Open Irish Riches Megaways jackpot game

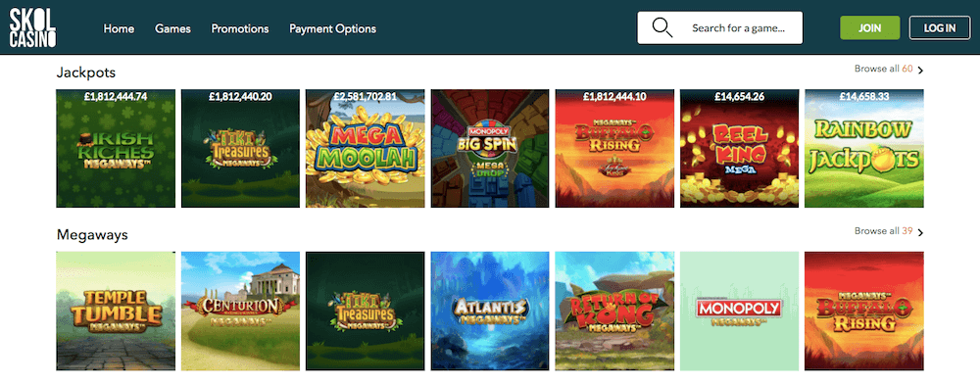point(116,149)
